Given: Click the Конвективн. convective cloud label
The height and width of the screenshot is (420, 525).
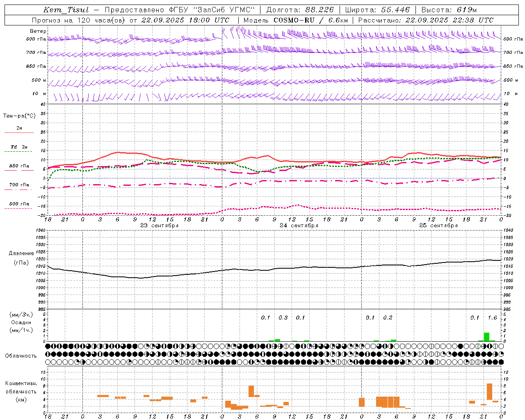Looking at the screenshot, I should tap(21, 383).
